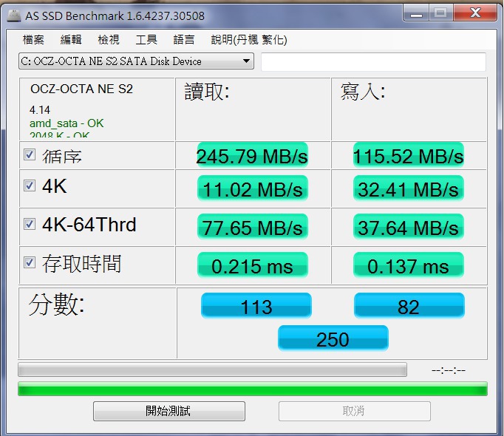Click the 開始測試 start button
Image resolution: width=504 pixels, height=436 pixels.
(169, 411)
